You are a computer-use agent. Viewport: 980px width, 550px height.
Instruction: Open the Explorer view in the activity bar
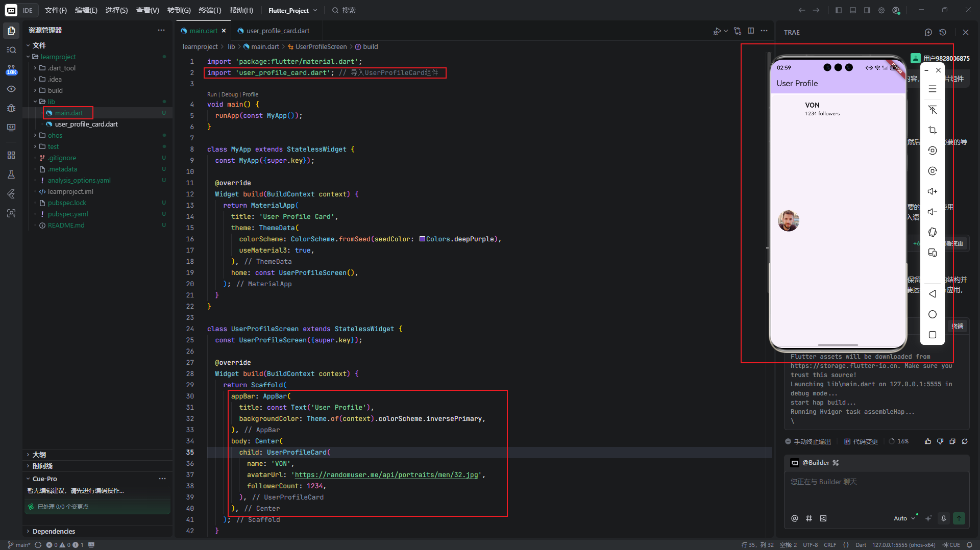pyautogui.click(x=11, y=31)
